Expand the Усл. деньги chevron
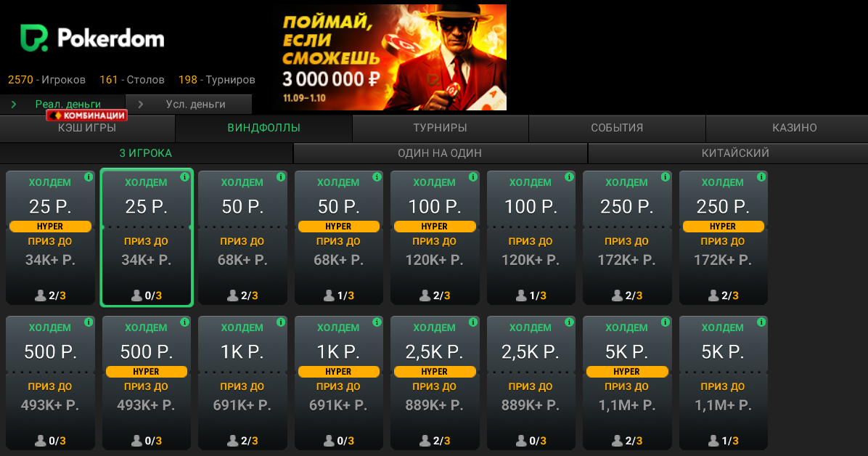 141,104
